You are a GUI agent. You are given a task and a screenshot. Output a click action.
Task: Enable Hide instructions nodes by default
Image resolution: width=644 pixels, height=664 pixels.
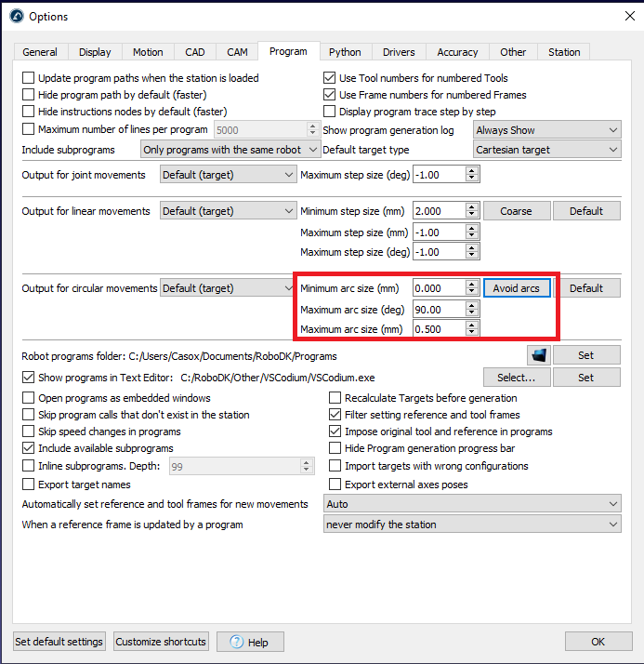[x=29, y=112]
